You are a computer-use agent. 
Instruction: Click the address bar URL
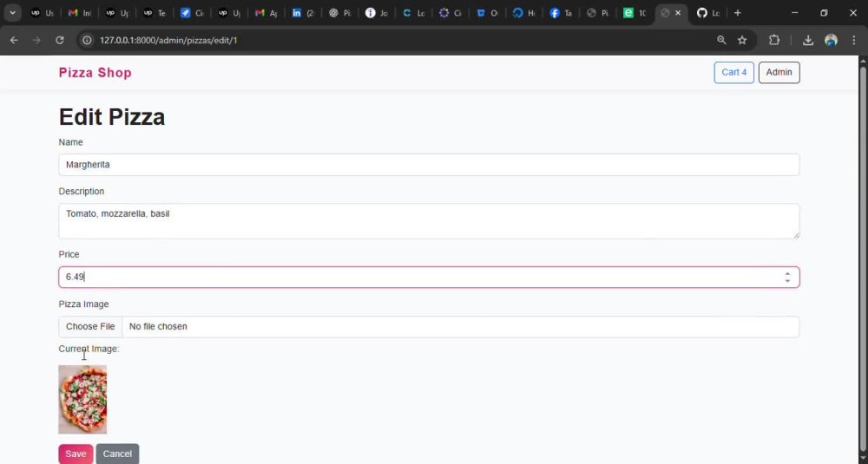[x=168, y=41]
